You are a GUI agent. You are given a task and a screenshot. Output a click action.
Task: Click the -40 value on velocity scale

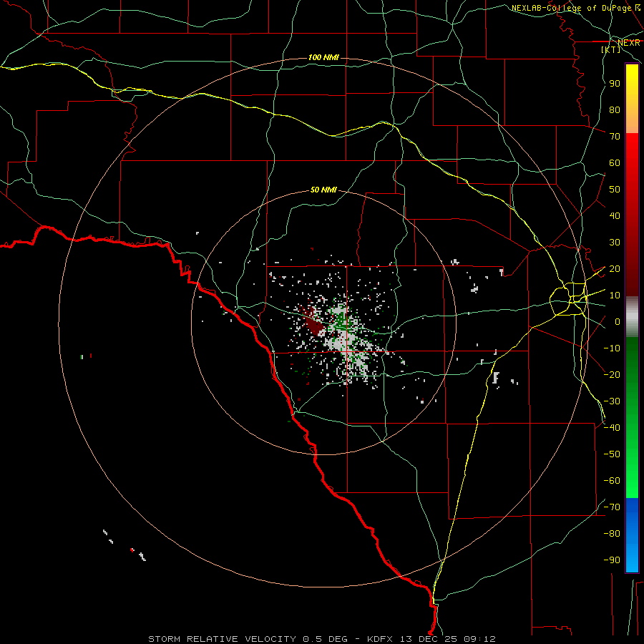(x=612, y=428)
